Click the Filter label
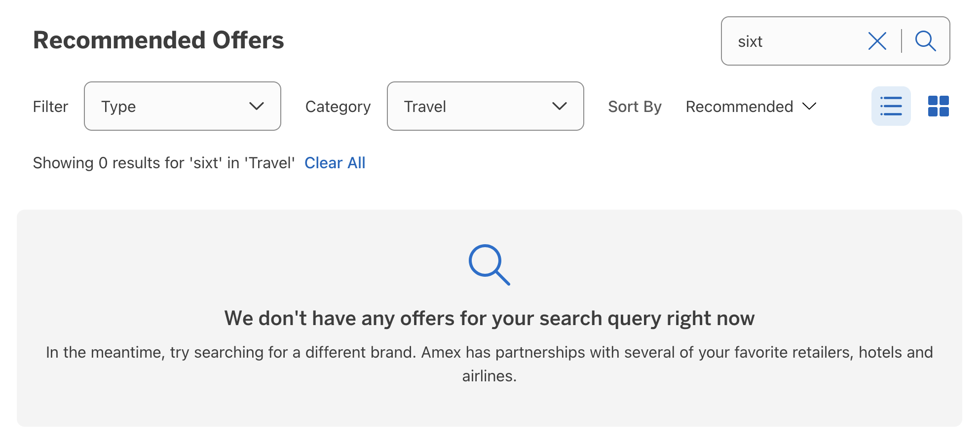Screen dimensions: 980x443 click(x=51, y=106)
